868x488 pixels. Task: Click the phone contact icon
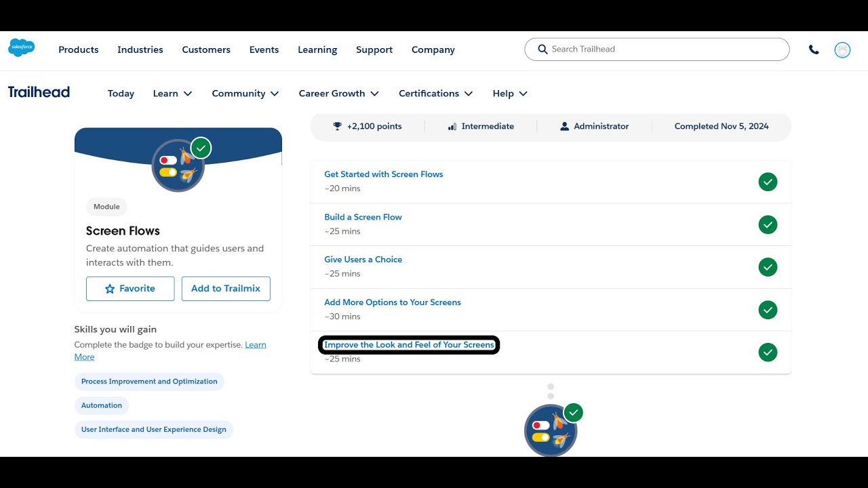814,49
